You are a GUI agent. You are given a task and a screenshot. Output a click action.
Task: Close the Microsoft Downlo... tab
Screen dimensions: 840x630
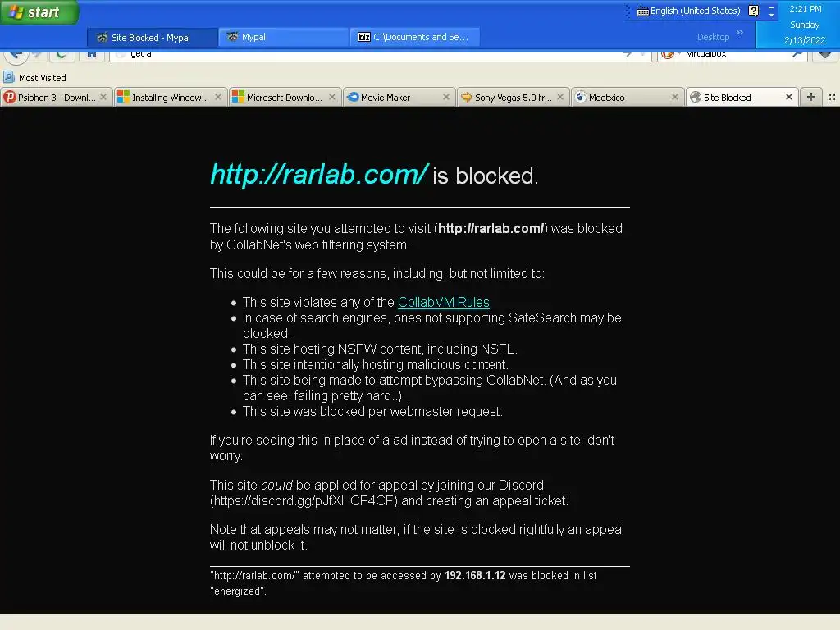click(332, 97)
